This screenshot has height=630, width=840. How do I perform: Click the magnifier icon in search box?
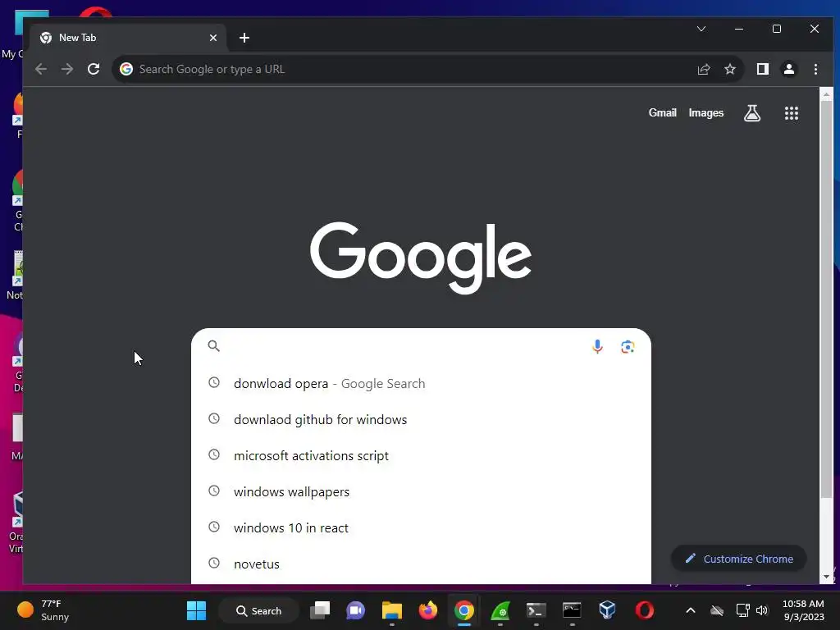point(214,346)
